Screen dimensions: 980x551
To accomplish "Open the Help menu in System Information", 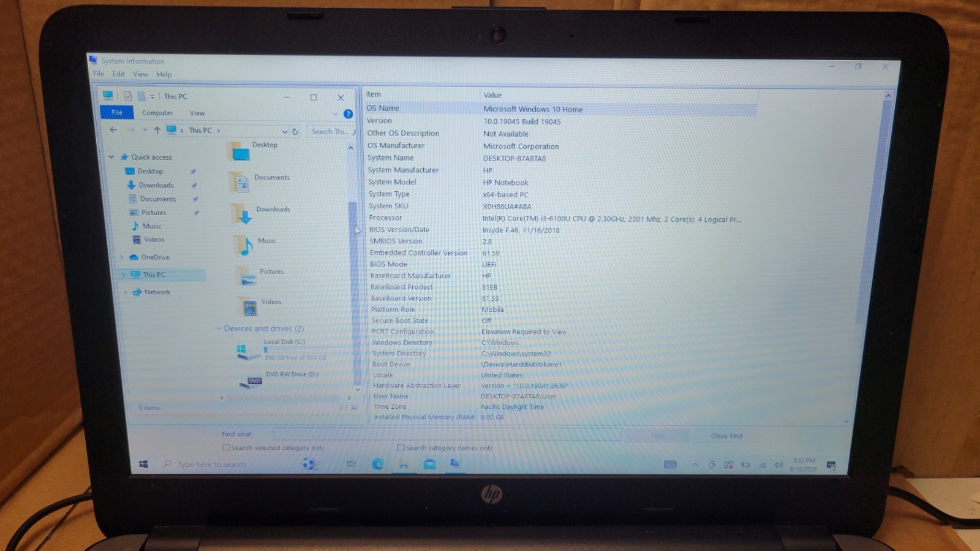I will point(164,74).
